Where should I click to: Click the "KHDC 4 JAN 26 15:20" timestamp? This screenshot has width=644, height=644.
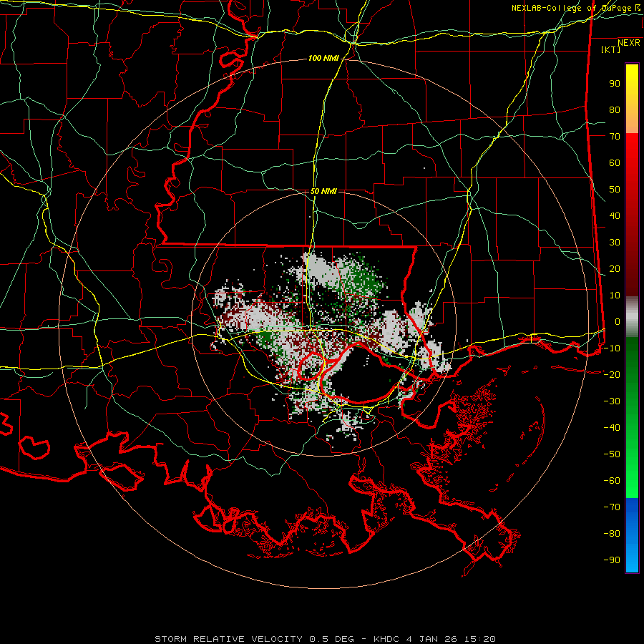(434, 639)
